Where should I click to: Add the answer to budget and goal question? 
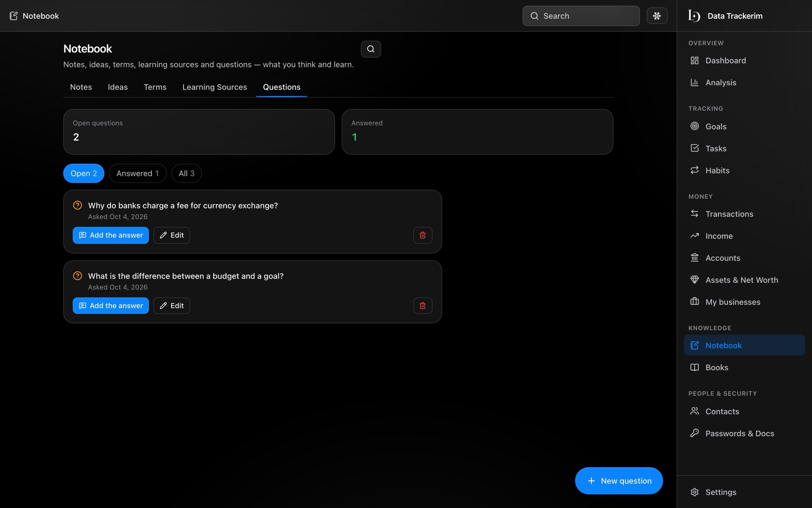(x=111, y=306)
